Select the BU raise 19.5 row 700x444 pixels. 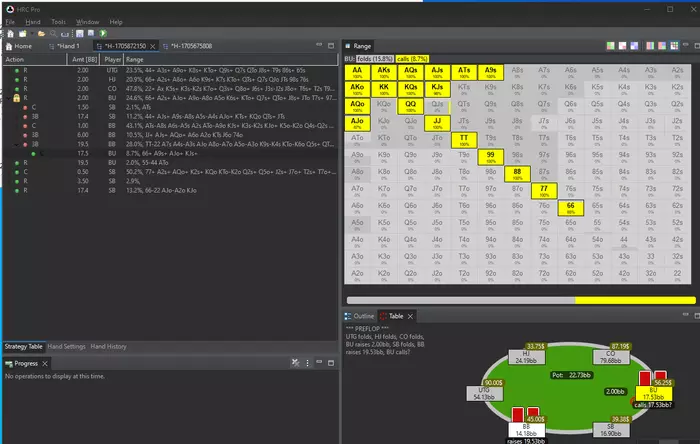click(171, 162)
